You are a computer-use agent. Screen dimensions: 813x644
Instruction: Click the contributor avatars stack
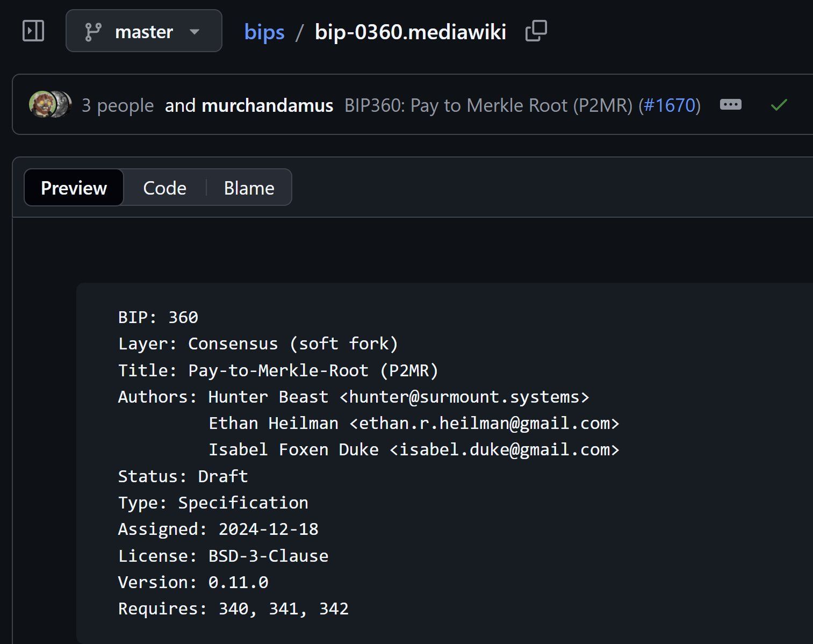50,105
